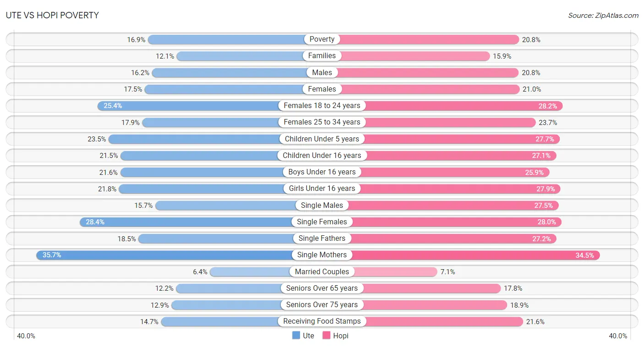Toggle the Ute legend label
The height and width of the screenshot is (347, 644).
(x=308, y=336)
